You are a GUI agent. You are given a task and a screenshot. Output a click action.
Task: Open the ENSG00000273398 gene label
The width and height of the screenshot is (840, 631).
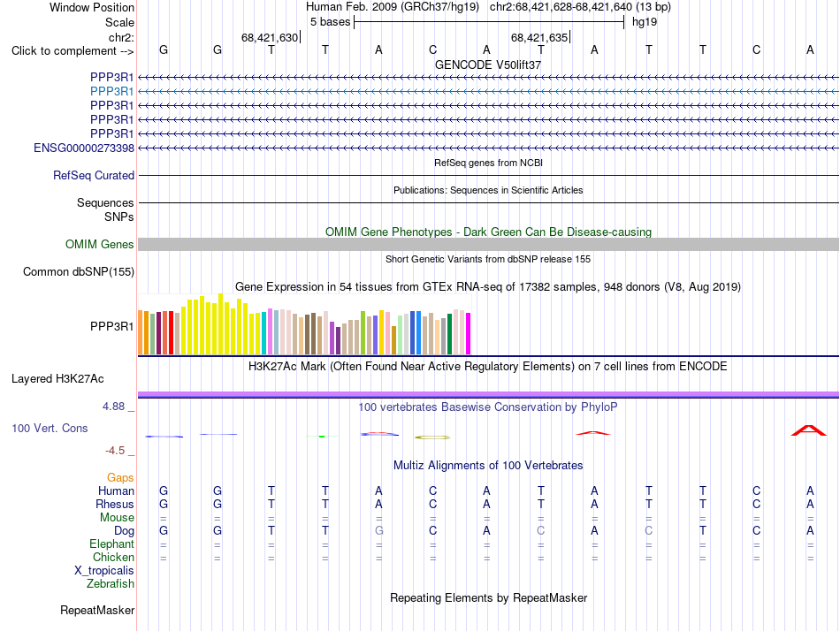pos(84,148)
